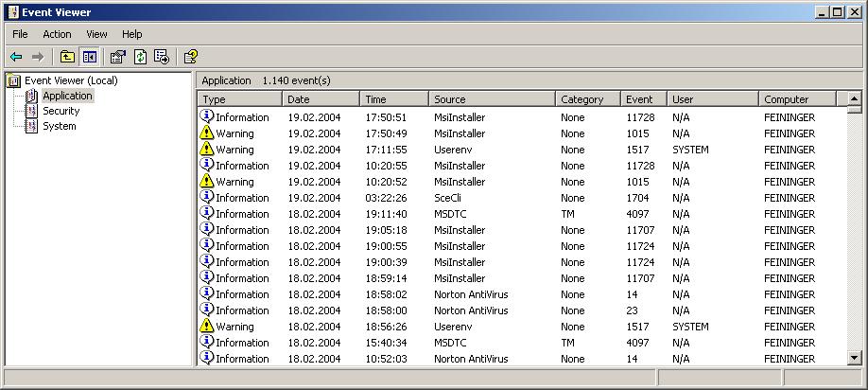Sort by the Date column header
This screenshot has height=390, width=868.
tap(321, 99)
